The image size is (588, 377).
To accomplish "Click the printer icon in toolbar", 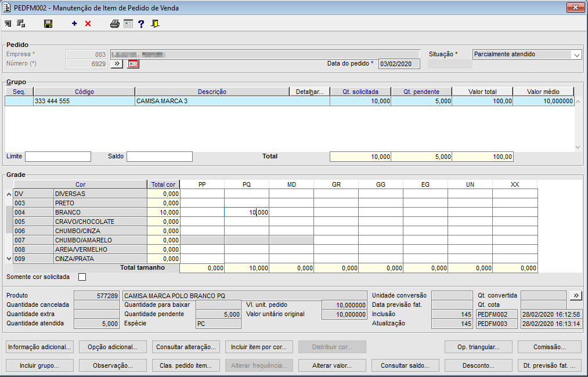I will coord(115,24).
